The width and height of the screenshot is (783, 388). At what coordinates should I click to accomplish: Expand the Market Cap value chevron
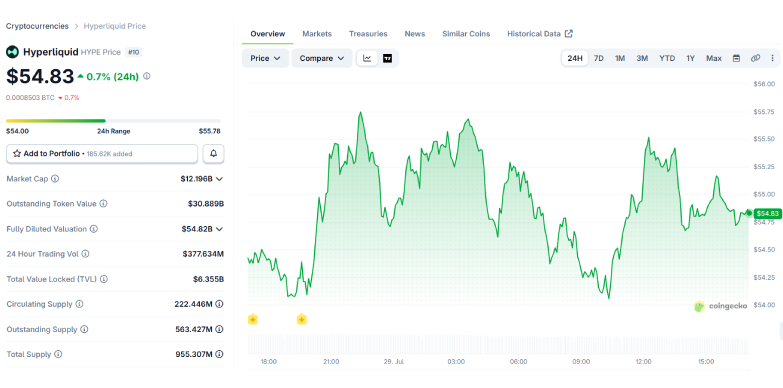[219, 179]
